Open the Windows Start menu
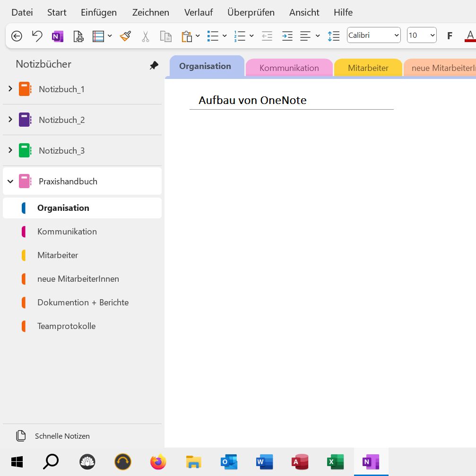 (17, 462)
